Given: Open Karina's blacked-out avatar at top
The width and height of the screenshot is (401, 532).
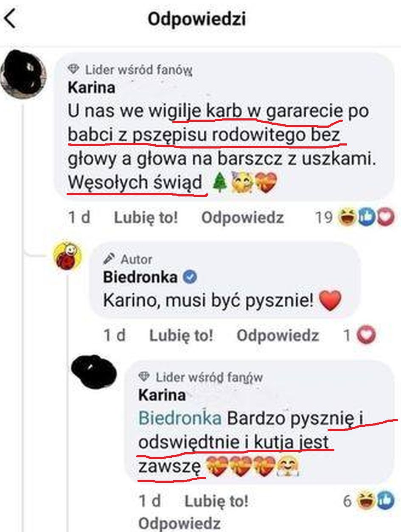Looking at the screenshot, I should 23,75.
